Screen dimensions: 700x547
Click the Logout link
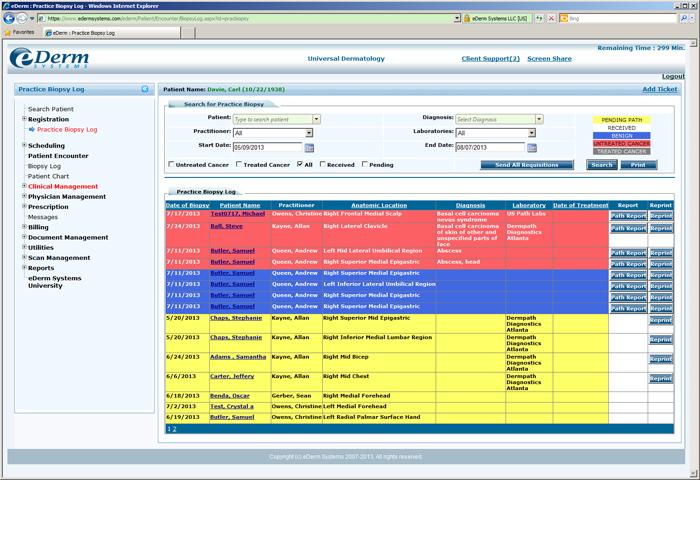(x=673, y=76)
